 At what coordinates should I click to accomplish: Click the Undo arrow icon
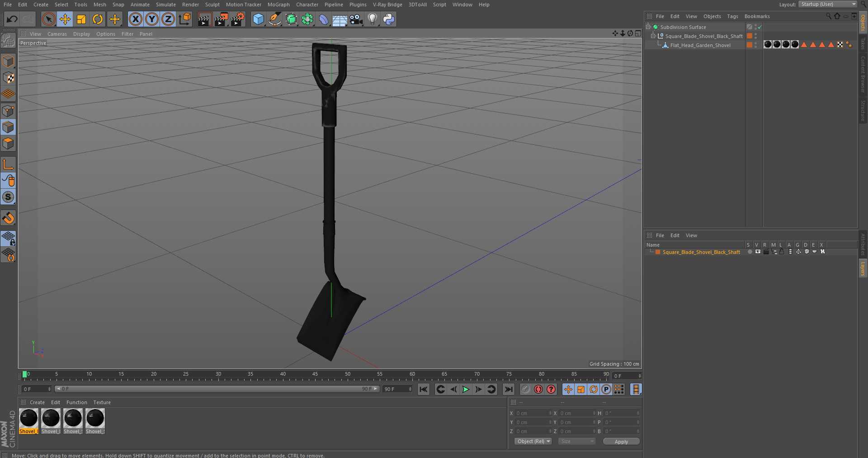[12, 19]
